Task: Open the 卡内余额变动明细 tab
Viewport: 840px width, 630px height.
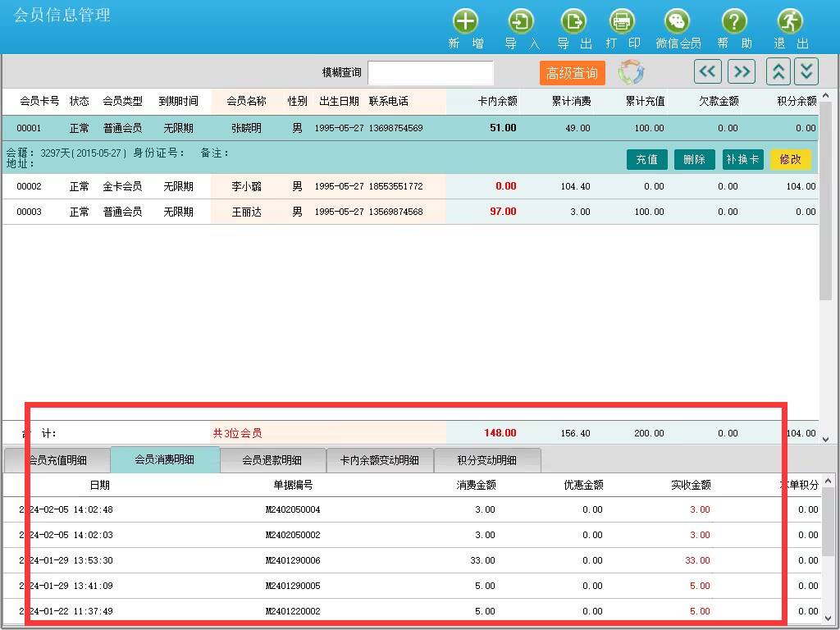Action: (380, 460)
